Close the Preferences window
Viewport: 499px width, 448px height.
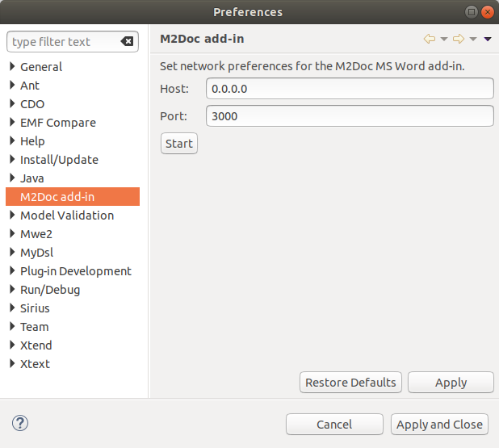pyautogui.click(x=487, y=12)
